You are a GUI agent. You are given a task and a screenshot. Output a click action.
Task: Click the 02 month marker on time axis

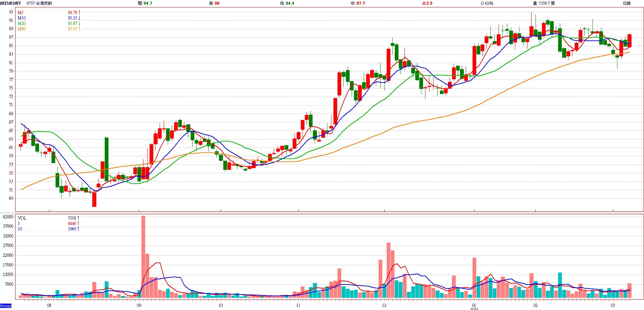pos(536,305)
